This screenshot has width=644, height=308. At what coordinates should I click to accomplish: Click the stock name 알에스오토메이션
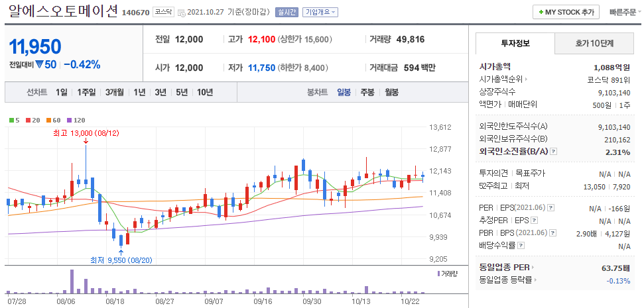coord(64,11)
